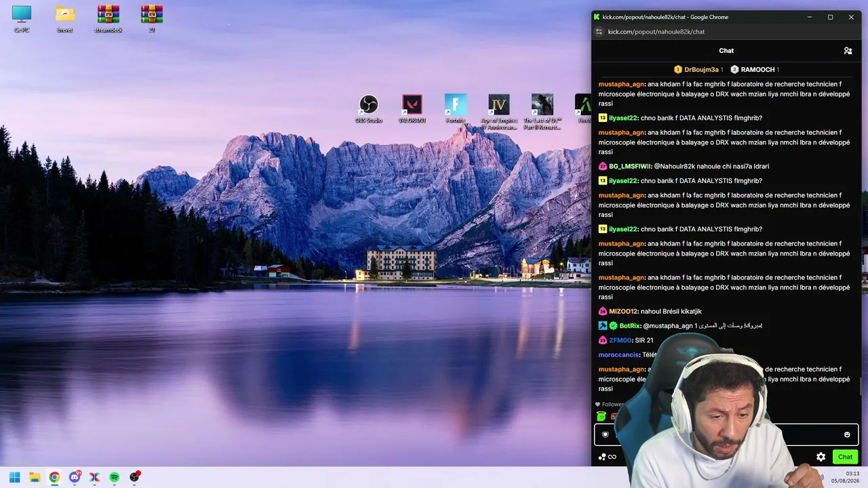
Task: Focus the chat message input field
Action: 726,434
